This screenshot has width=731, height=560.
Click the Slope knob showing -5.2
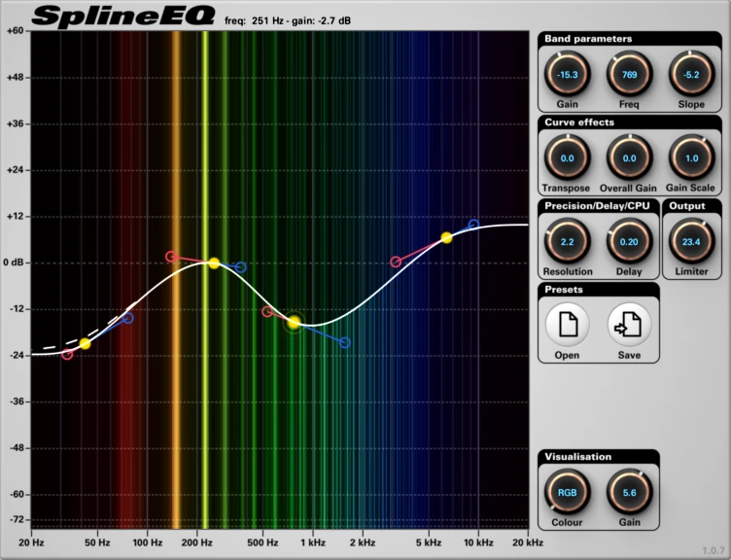tap(691, 75)
